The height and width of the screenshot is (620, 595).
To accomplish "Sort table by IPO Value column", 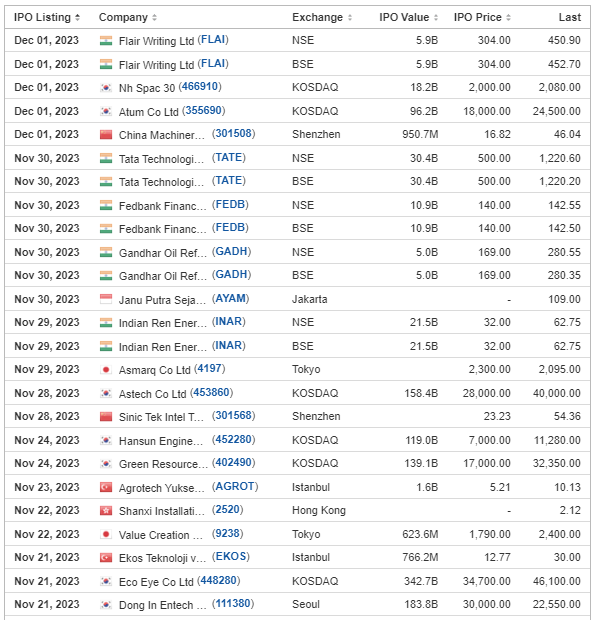I will coord(408,17).
